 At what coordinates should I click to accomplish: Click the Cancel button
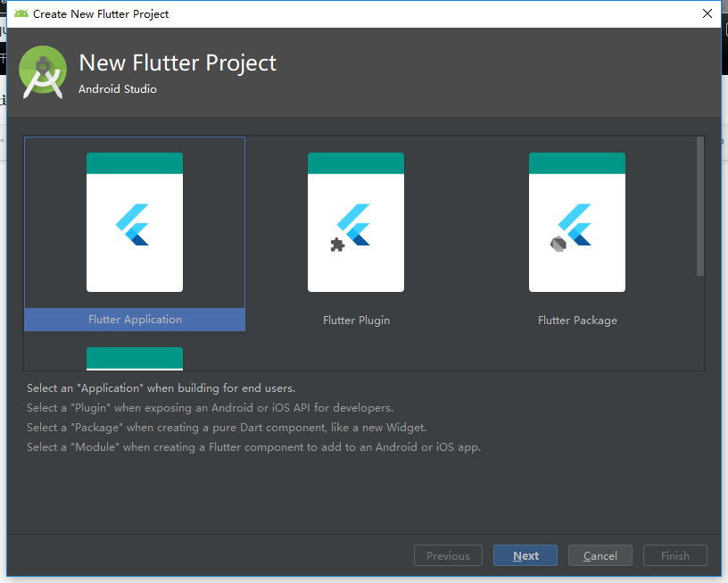coord(600,555)
